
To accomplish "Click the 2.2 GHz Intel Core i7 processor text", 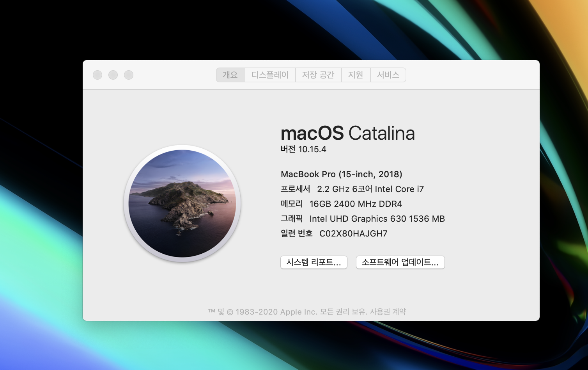I will tap(370, 189).
